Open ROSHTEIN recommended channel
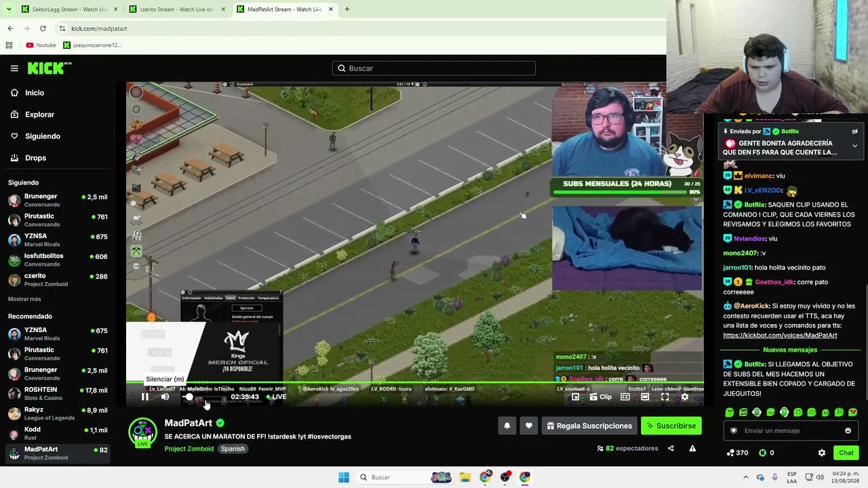Image resolution: width=868 pixels, height=488 pixels. [x=58, y=393]
